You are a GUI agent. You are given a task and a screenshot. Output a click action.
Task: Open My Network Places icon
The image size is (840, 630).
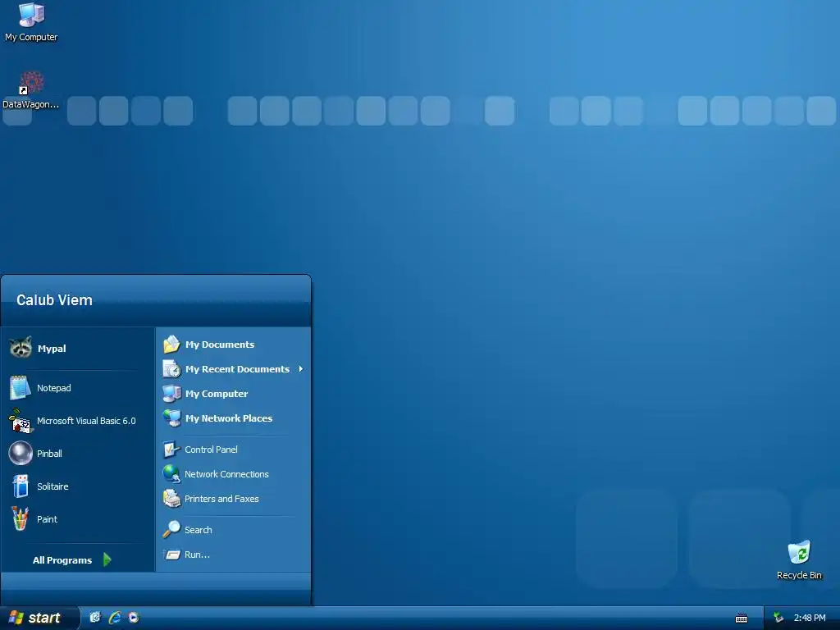(x=171, y=418)
